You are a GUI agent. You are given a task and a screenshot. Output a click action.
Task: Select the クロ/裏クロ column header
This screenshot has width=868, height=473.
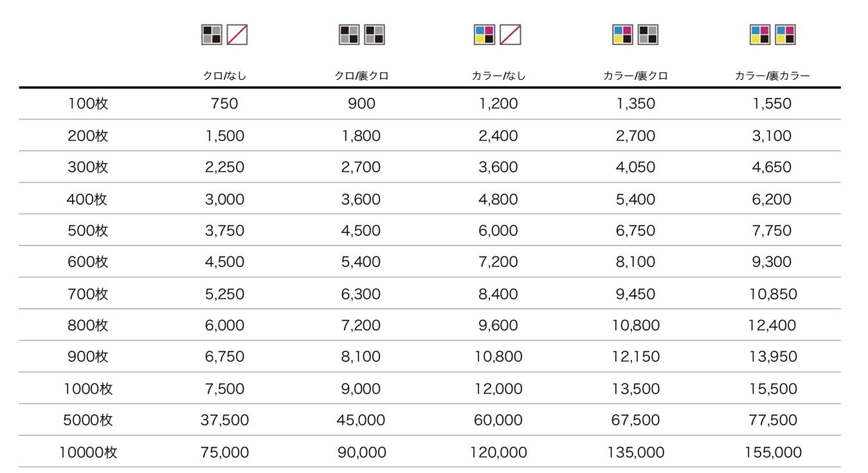361,76
